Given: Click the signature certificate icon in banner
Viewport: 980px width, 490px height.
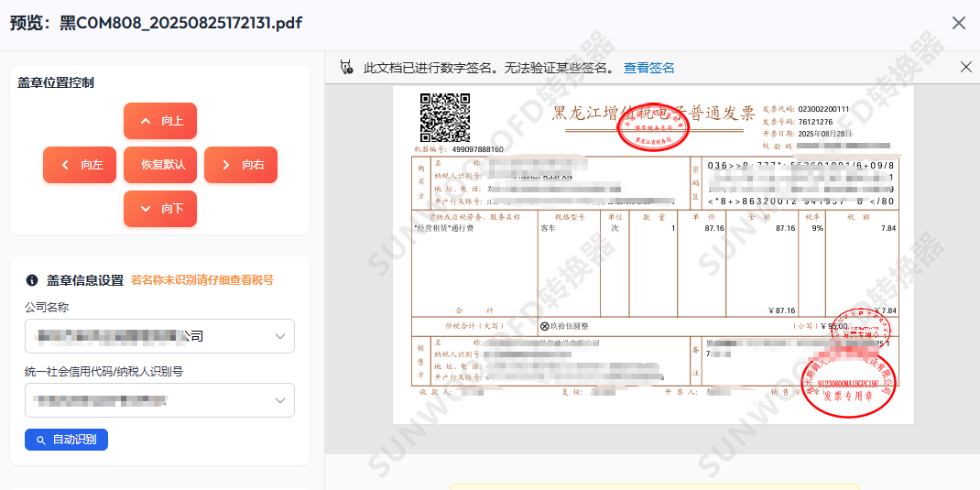Looking at the screenshot, I should click(x=347, y=68).
